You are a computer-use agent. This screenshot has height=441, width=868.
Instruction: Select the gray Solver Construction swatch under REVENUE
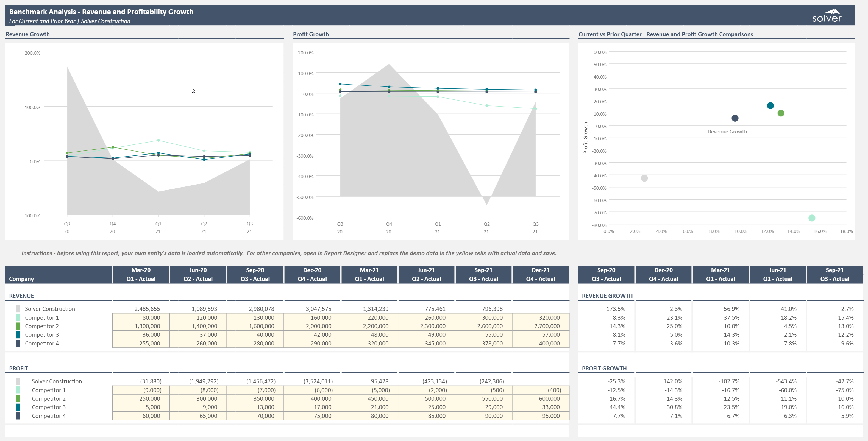click(18, 309)
